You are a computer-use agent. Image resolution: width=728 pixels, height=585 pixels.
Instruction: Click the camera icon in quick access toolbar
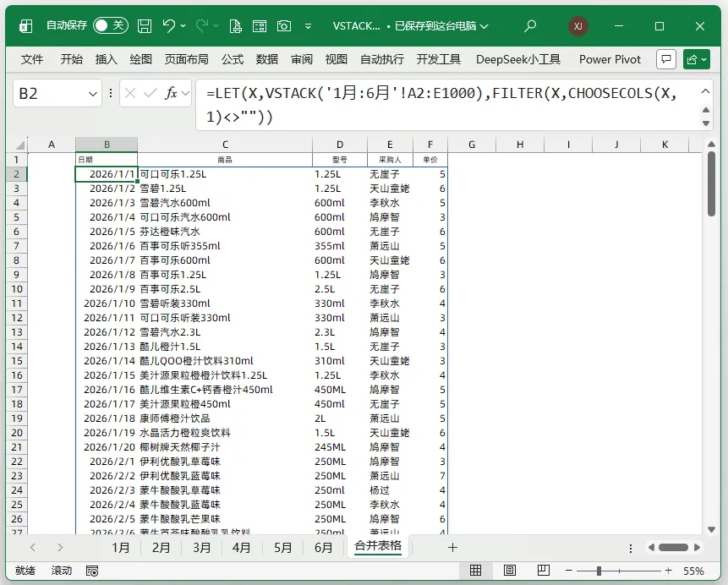pos(284,26)
